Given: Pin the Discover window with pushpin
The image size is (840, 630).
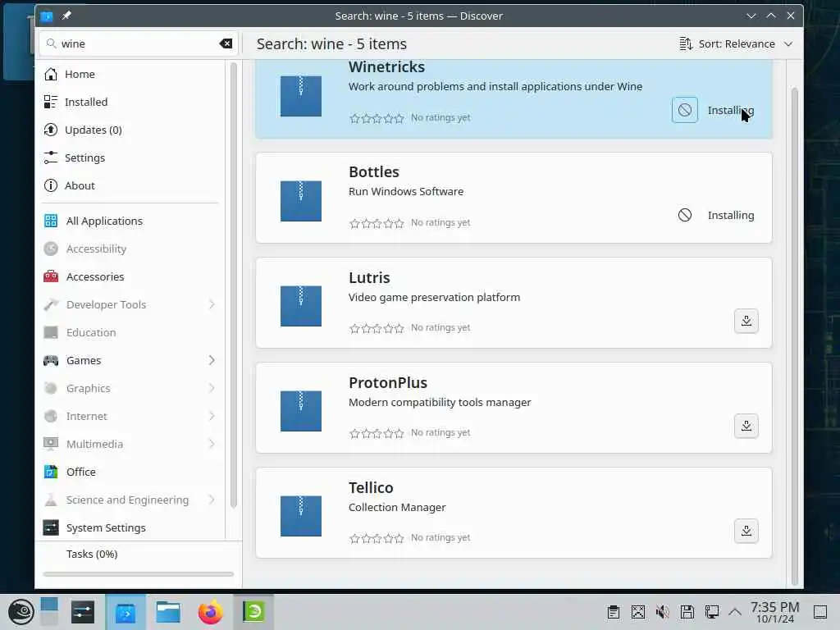Looking at the screenshot, I should 66,16.
